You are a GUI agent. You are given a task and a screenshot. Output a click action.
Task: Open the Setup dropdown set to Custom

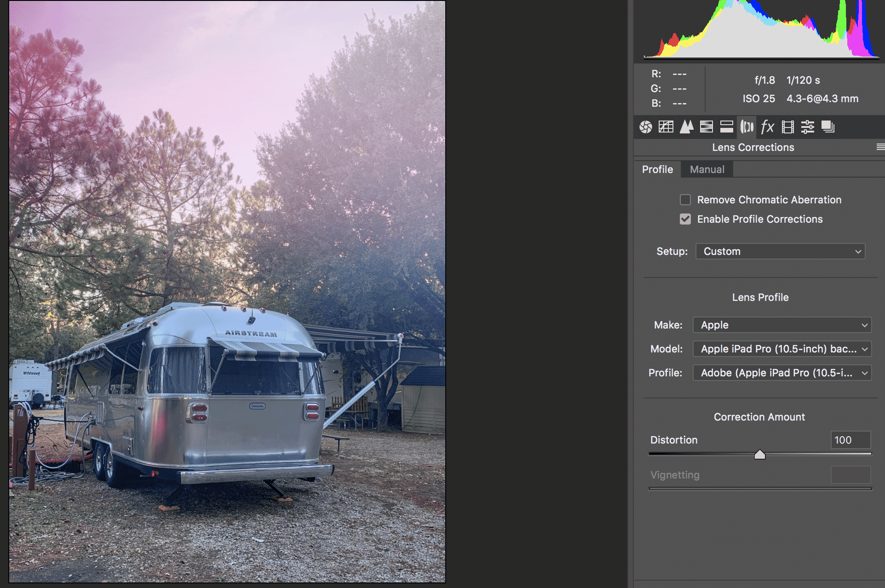pyautogui.click(x=780, y=251)
